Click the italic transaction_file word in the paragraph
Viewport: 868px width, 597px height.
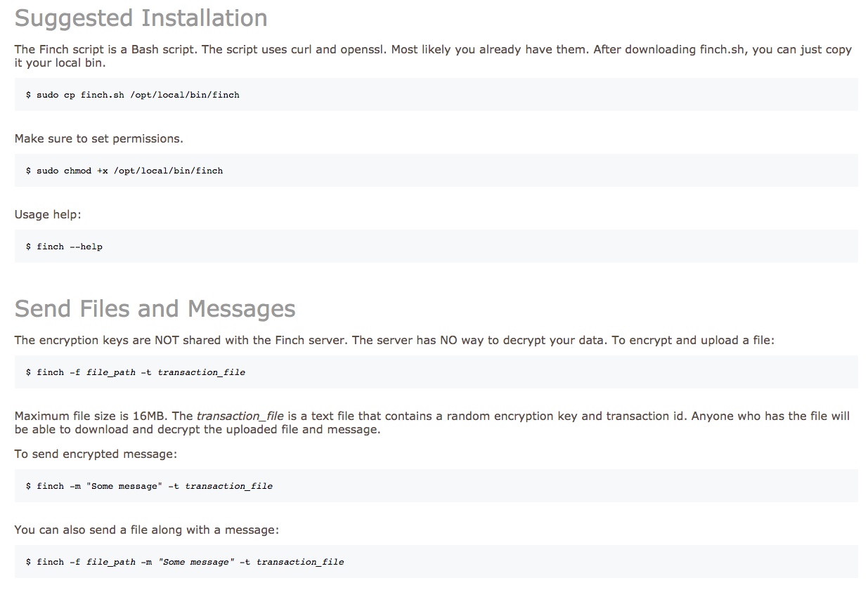pyautogui.click(x=240, y=416)
